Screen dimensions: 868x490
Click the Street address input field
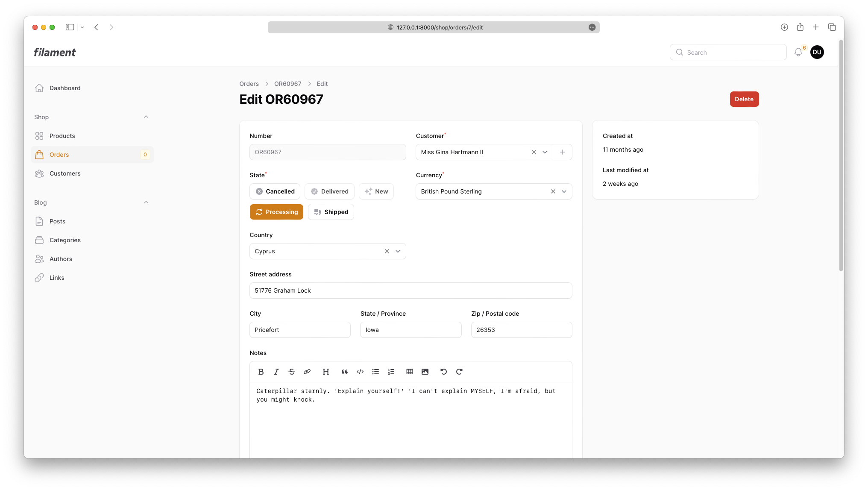pos(411,290)
